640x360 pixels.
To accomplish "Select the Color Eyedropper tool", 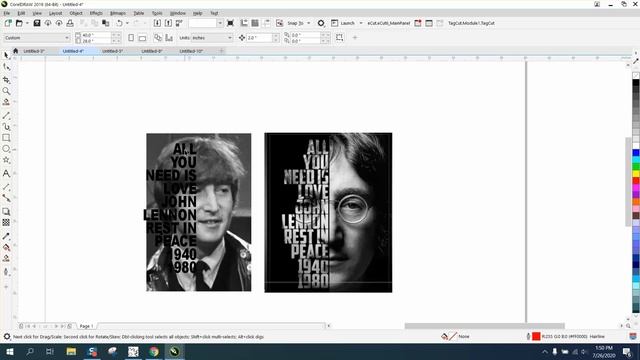I will (6, 236).
